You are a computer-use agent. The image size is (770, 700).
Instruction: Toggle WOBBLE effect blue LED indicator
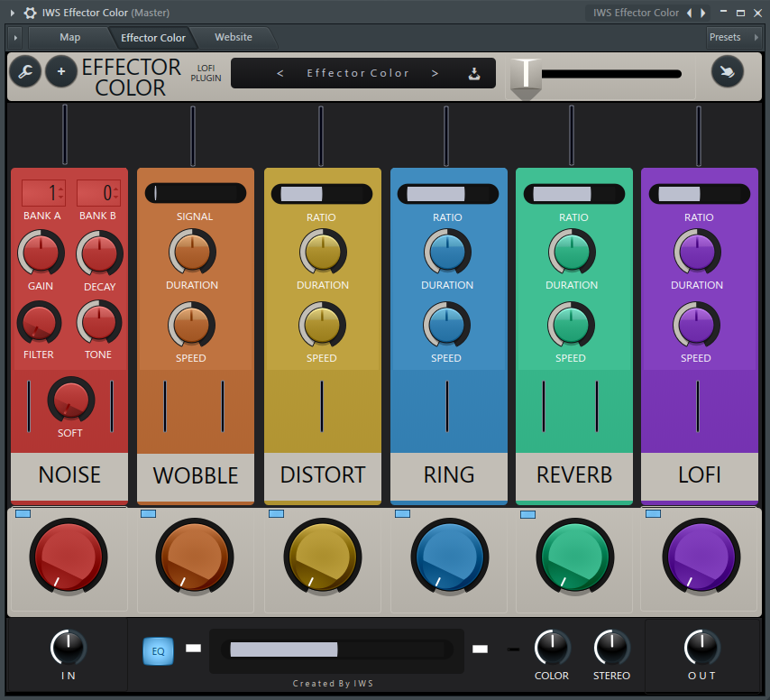pos(148,513)
